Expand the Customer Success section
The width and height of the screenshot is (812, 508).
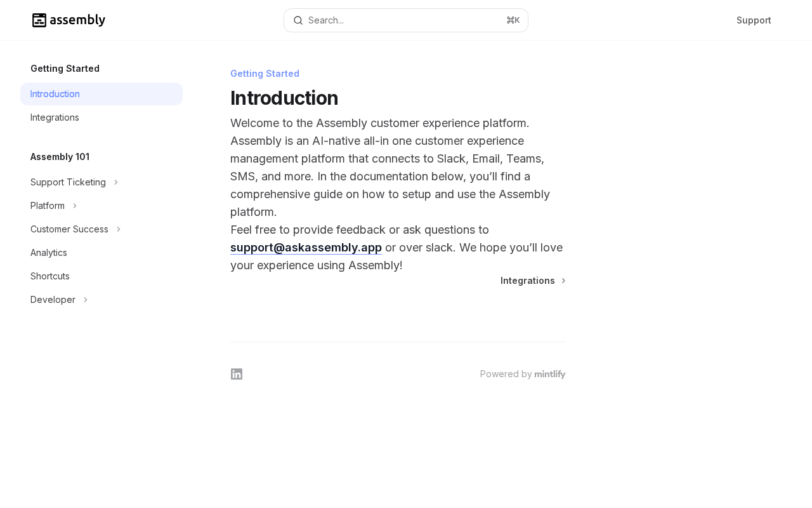119,229
